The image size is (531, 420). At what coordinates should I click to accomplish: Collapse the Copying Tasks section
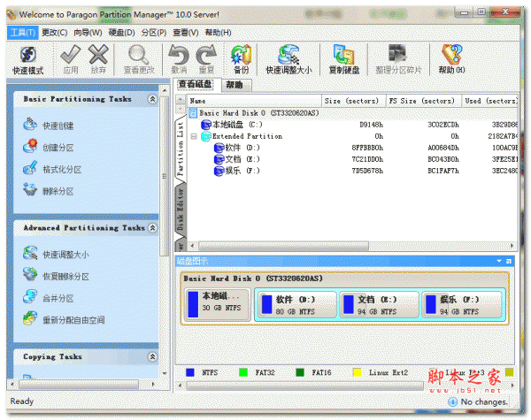[153, 356]
